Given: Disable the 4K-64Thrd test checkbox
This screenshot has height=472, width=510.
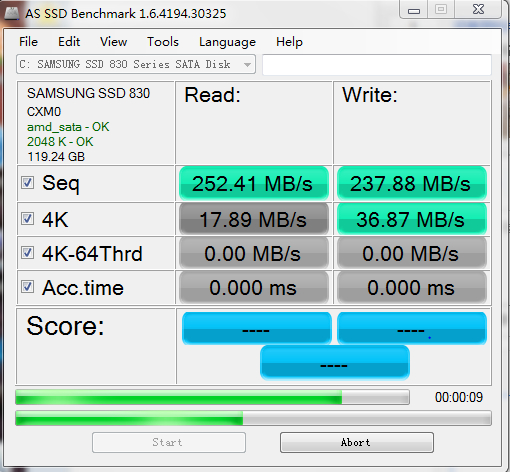Looking at the screenshot, I should click(27, 253).
